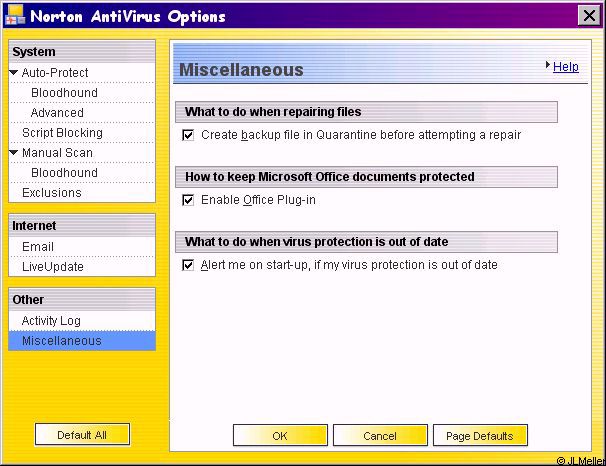Select Miscellaneous in the Other section

[82, 341]
